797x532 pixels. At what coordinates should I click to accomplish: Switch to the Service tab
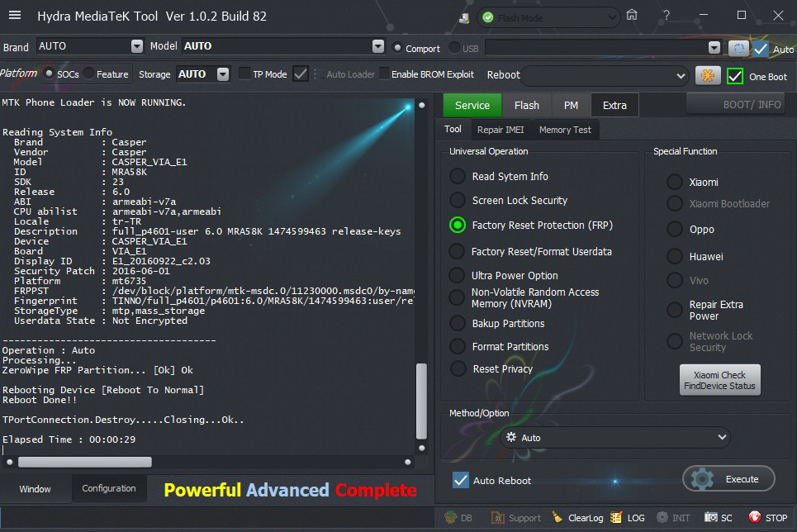coord(472,105)
